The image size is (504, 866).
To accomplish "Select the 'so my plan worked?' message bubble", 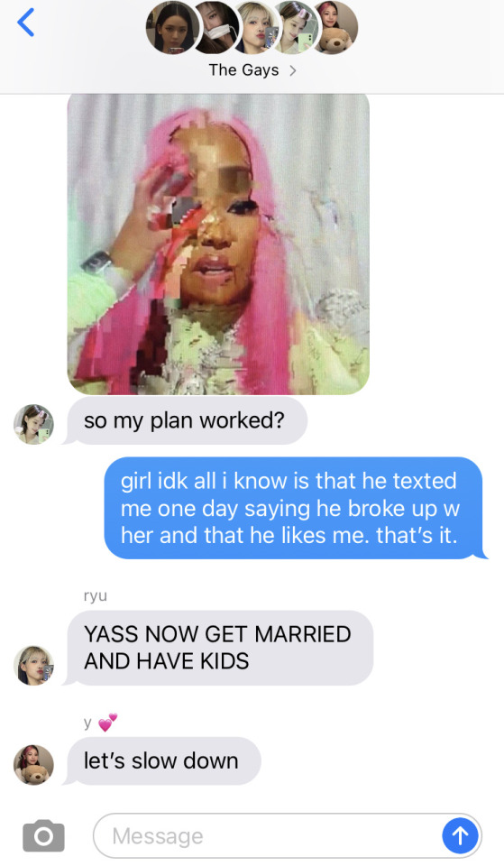I will (184, 421).
